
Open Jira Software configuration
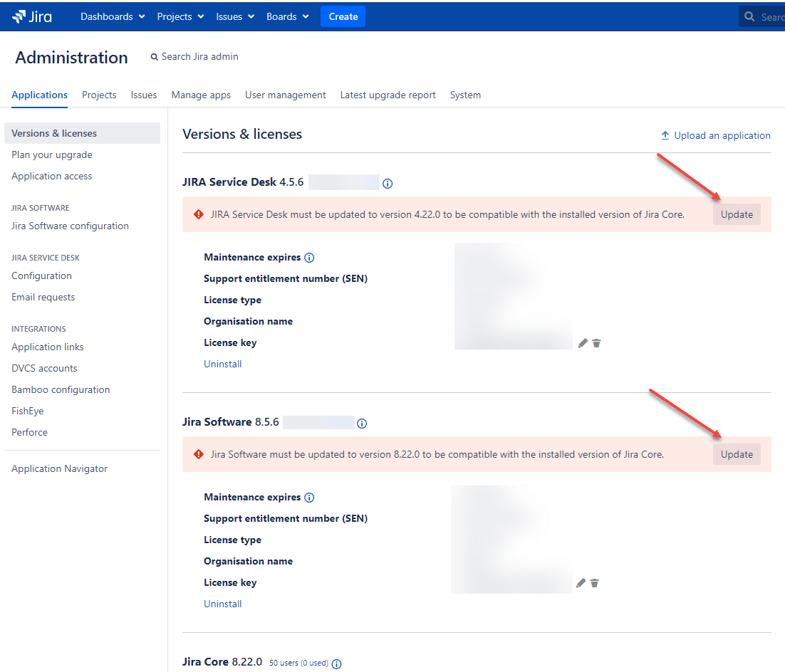70,226
